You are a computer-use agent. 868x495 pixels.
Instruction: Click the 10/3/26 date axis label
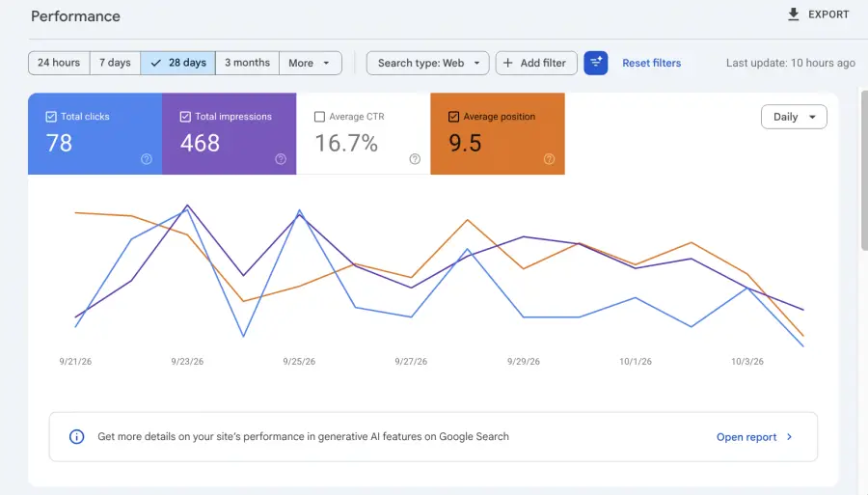click(x=747, y=362)
